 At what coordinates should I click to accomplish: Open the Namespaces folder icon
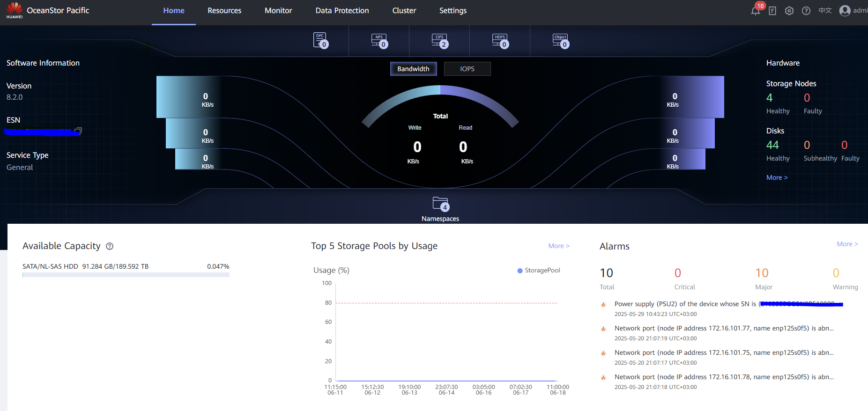tap(441, 204)
